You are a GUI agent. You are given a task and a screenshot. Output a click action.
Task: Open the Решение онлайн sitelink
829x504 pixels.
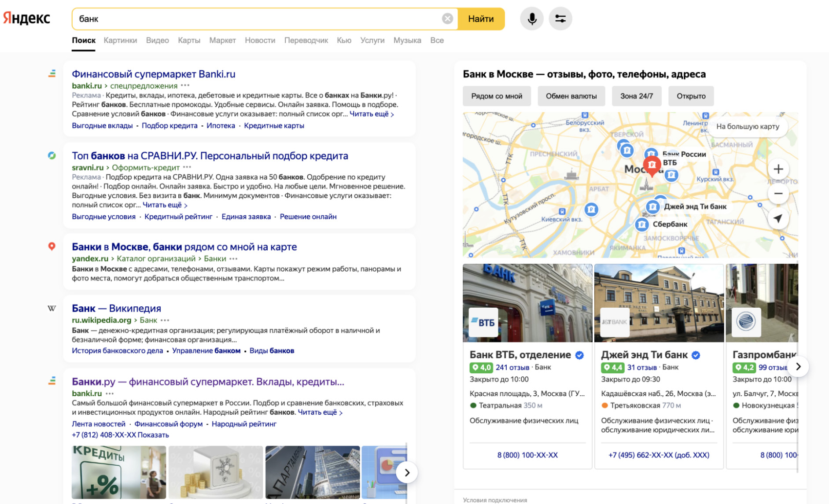(x=308, y=217)
